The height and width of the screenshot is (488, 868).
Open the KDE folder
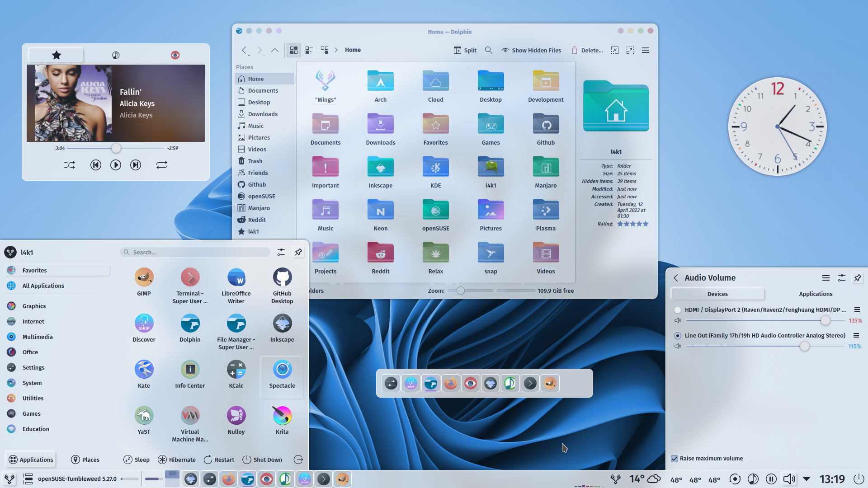tap(436, 172)
